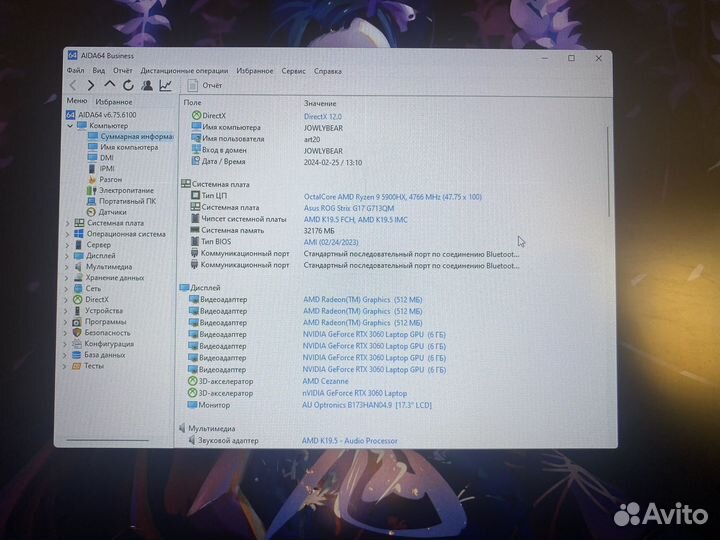
Task: Go forward with the right arrow toolbar icon
Action: [x=91, y=85]
